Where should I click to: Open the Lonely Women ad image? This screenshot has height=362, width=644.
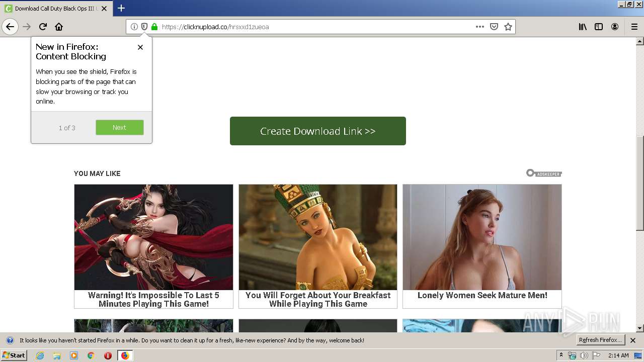tap(482, 237)
